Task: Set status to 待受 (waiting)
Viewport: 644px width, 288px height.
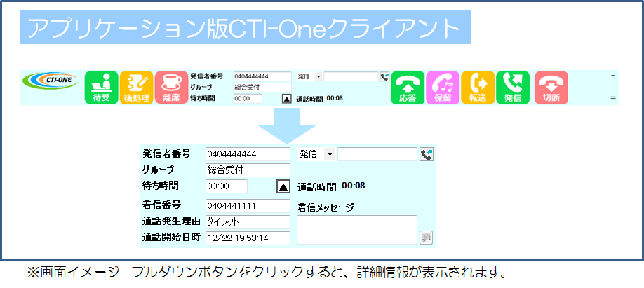Action: [x=101, y=88]
